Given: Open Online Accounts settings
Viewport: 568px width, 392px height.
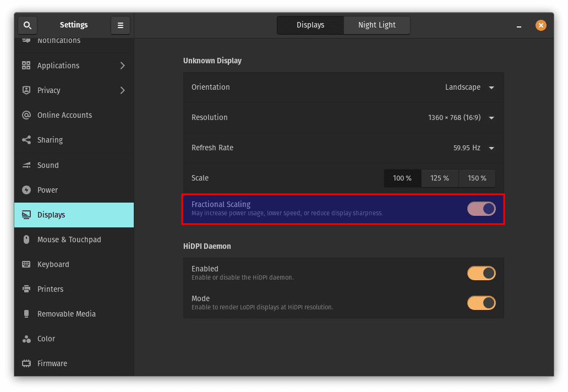Looking at the screenshot, I should [74, 115].
